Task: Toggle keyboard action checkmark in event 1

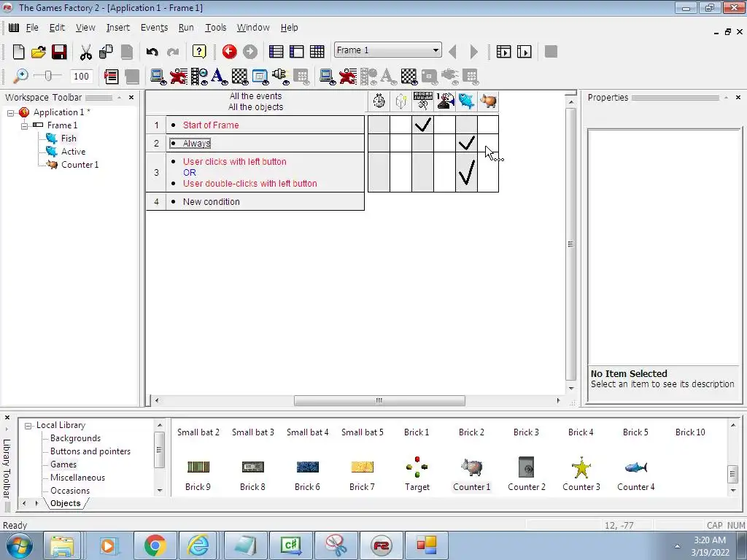Action: [x=422, y=125]
